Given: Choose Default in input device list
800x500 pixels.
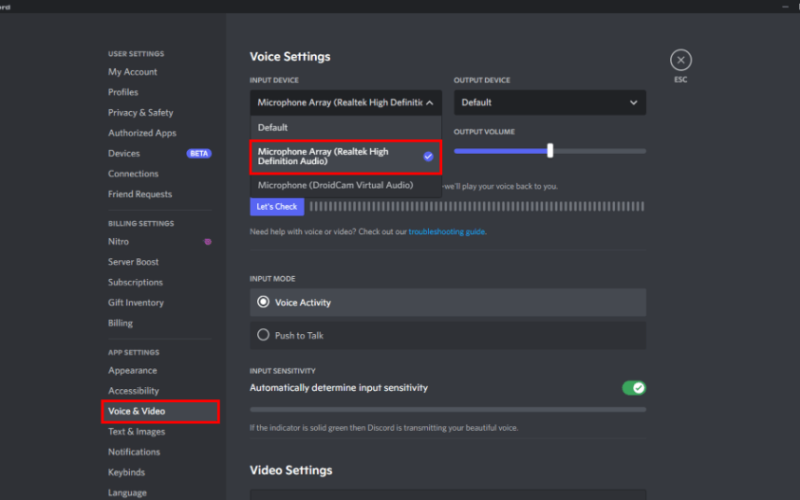Looking at the screenshot, I should tap(345, 128).
